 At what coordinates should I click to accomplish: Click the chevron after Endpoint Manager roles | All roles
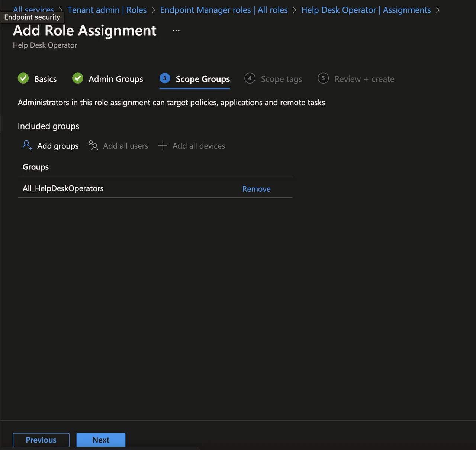(x=295, y=10)
